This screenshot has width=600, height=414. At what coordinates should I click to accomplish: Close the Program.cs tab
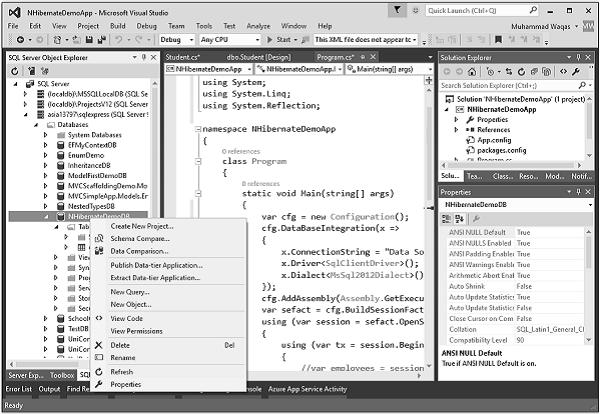tap(373, 57)
